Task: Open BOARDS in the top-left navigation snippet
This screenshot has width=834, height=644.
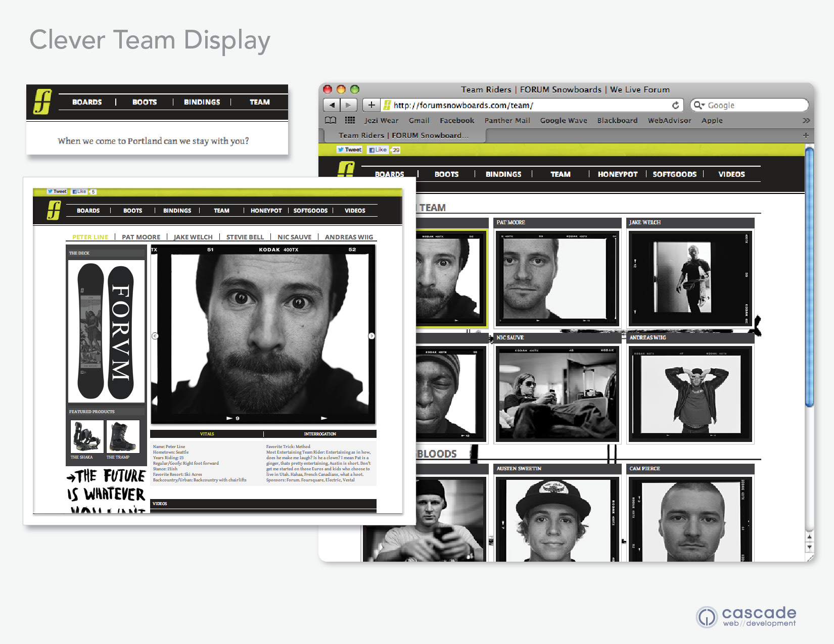Action: click(87, 102)
